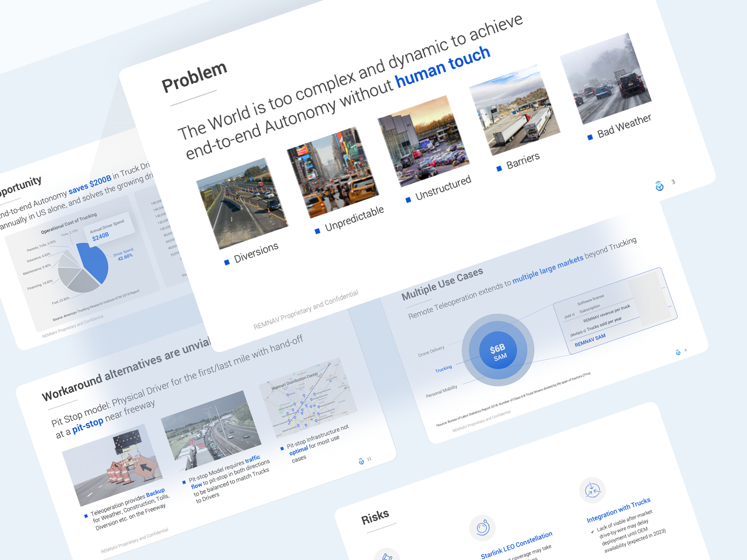
Task: Click the REMNAV logo beside page number 11
Action: pos(361,461)
